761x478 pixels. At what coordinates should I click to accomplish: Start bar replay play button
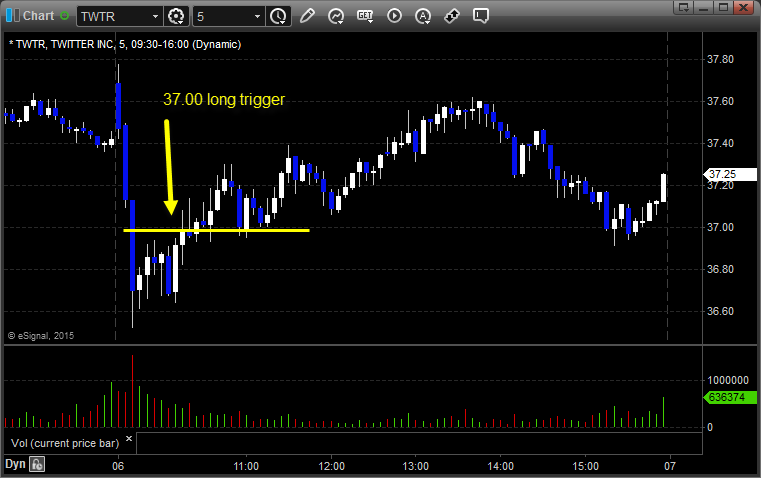pyautogui.click(x=394, y=16)
